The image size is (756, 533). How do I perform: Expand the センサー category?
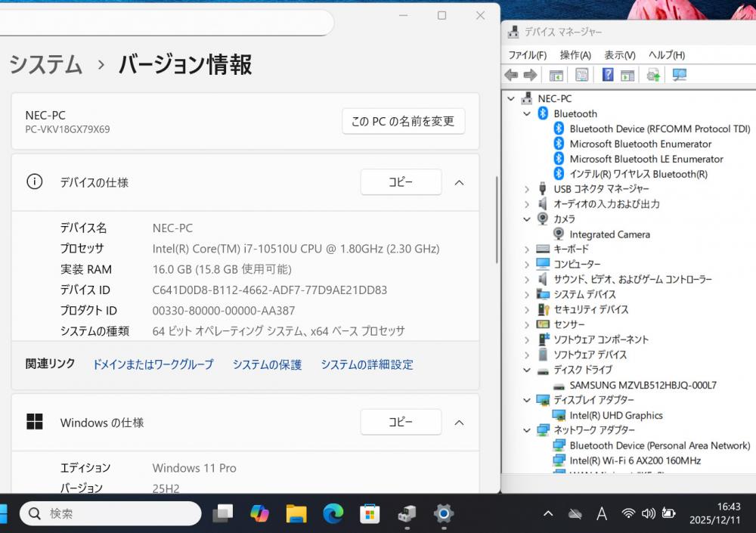(x=527, y=324)
